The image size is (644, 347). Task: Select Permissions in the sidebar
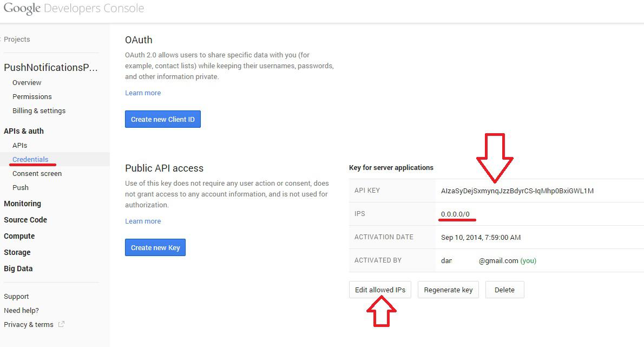coord(32,97)
